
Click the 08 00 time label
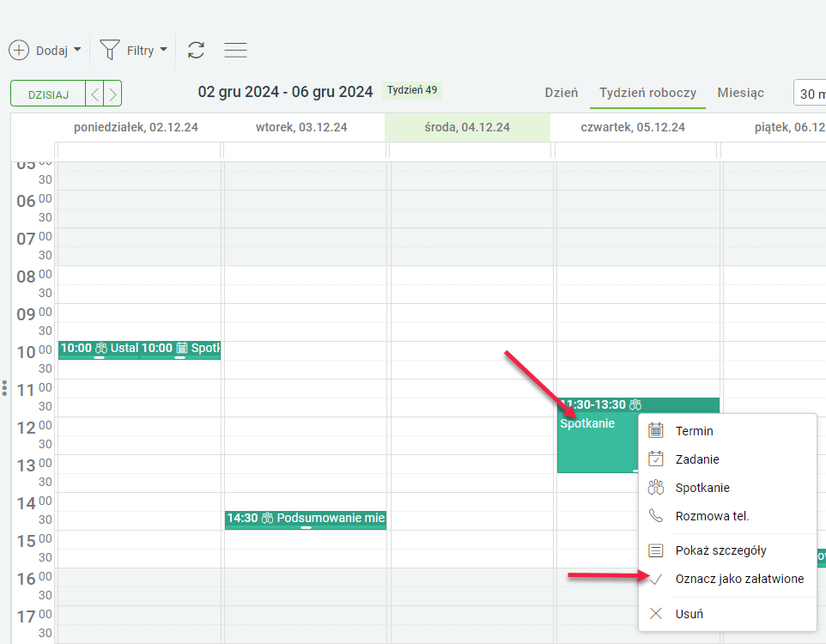pos(34,276)
